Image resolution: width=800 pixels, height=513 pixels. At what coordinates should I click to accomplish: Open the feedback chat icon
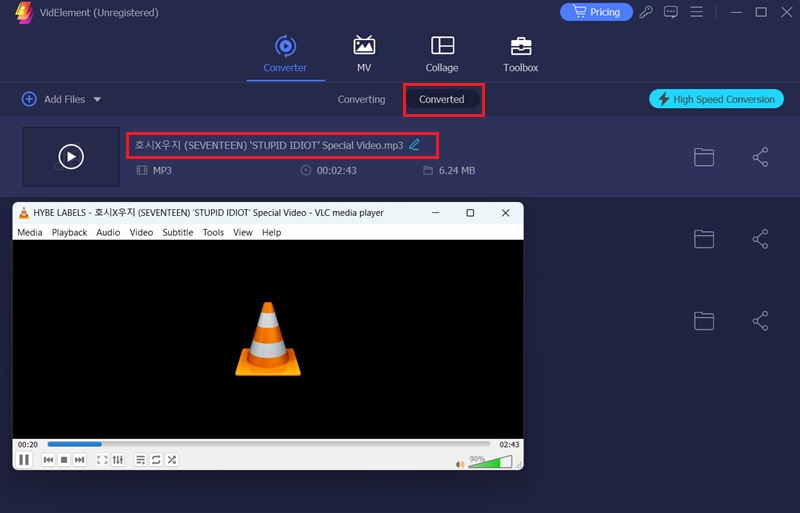pos(670,12)
